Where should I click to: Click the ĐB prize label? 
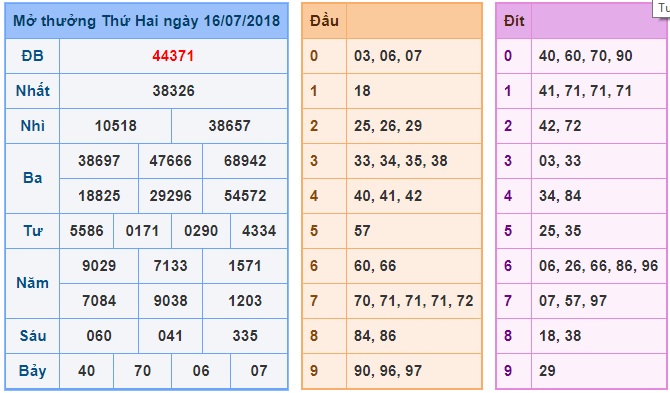coord(32,56)
